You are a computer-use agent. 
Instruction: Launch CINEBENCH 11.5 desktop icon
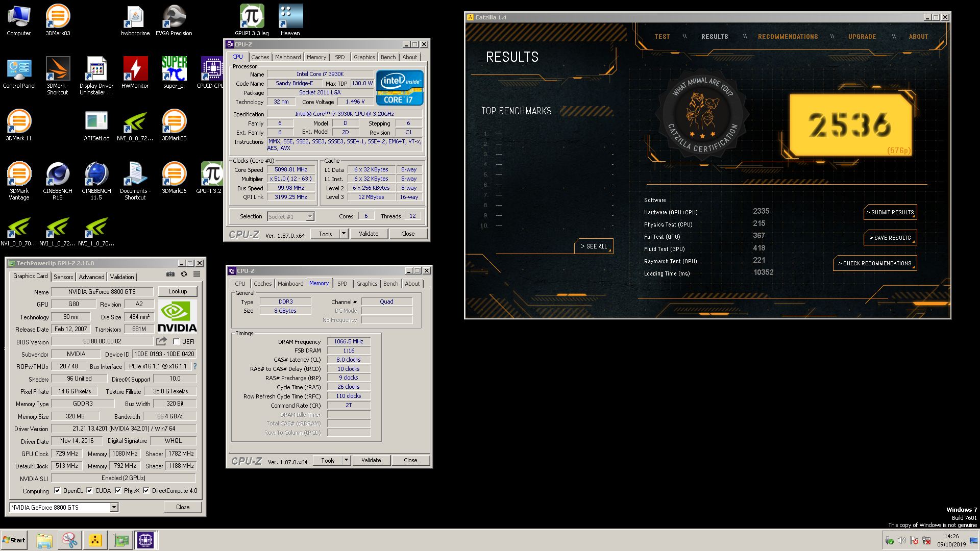pos(96,181)
